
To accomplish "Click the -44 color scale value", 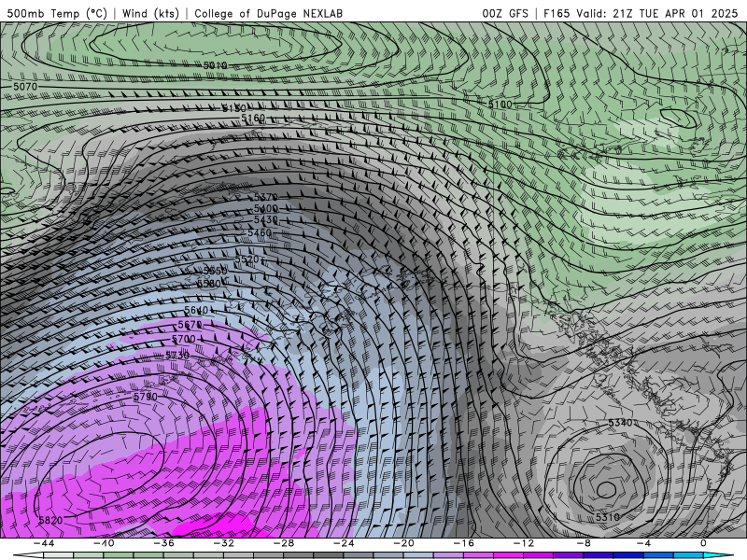I will tap(43, 543).
